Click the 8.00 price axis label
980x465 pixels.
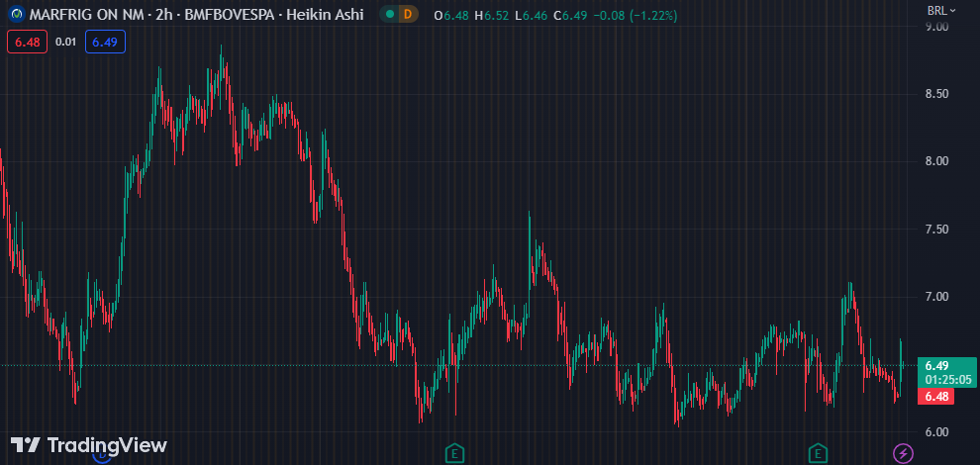click(x=936, y=161)
